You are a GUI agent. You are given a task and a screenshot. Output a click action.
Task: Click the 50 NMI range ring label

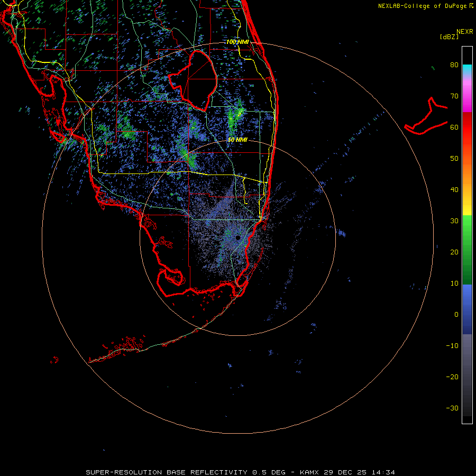point(237,140)
